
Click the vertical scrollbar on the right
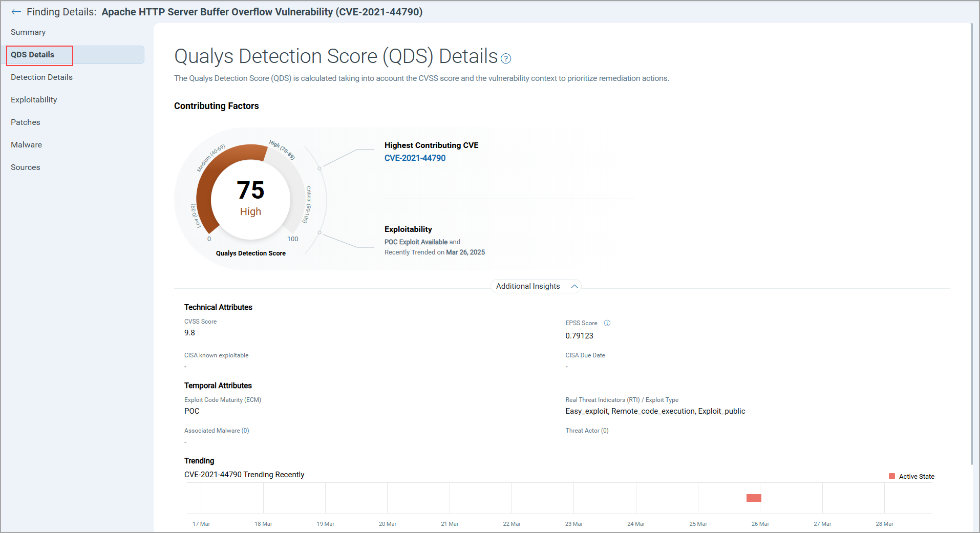[971, 246]
